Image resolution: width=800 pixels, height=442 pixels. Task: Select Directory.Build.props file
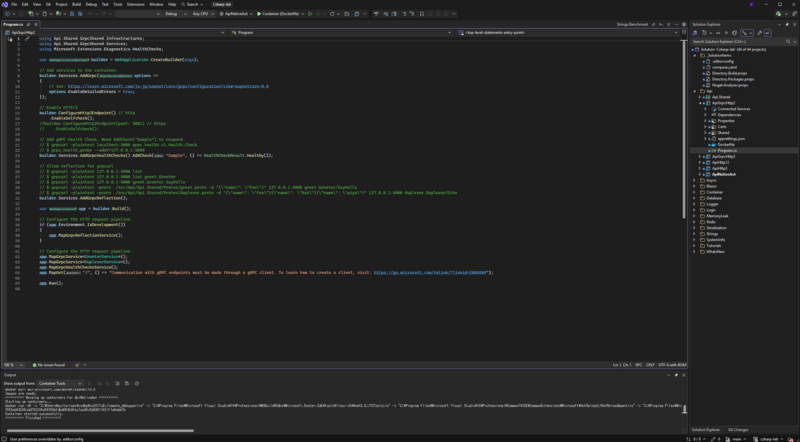point(729,73)
